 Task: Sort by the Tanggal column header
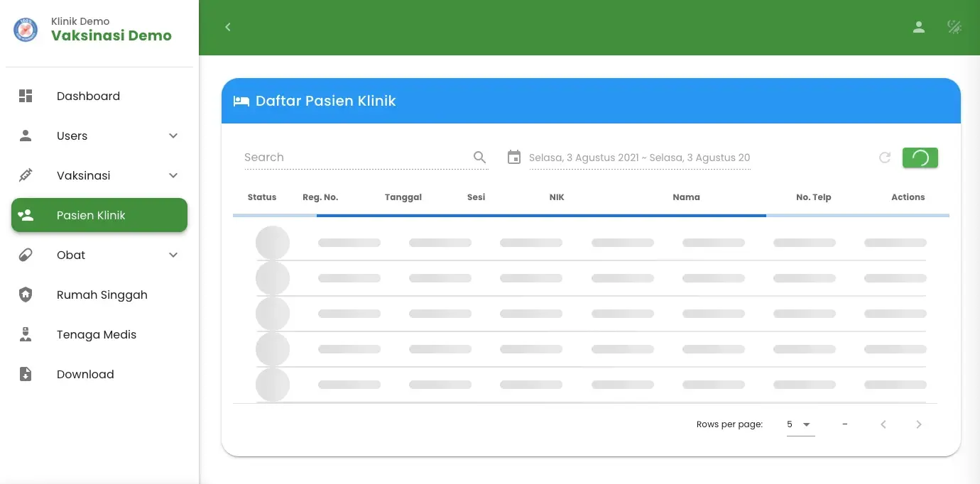(x=403, y=197)
